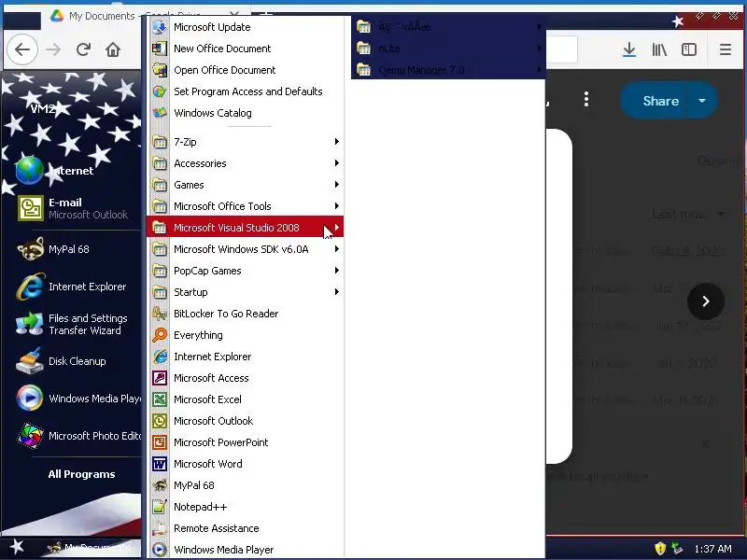Launch Microsoft PowerPoint
Viewport: 747px width, 560px height.
point(245,441)
